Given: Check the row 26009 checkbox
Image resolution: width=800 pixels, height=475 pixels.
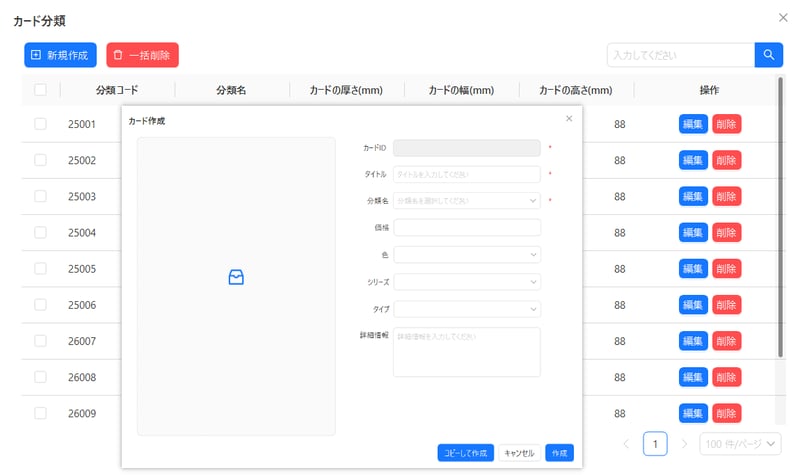Looking at the screenshot, I should 40,412.
